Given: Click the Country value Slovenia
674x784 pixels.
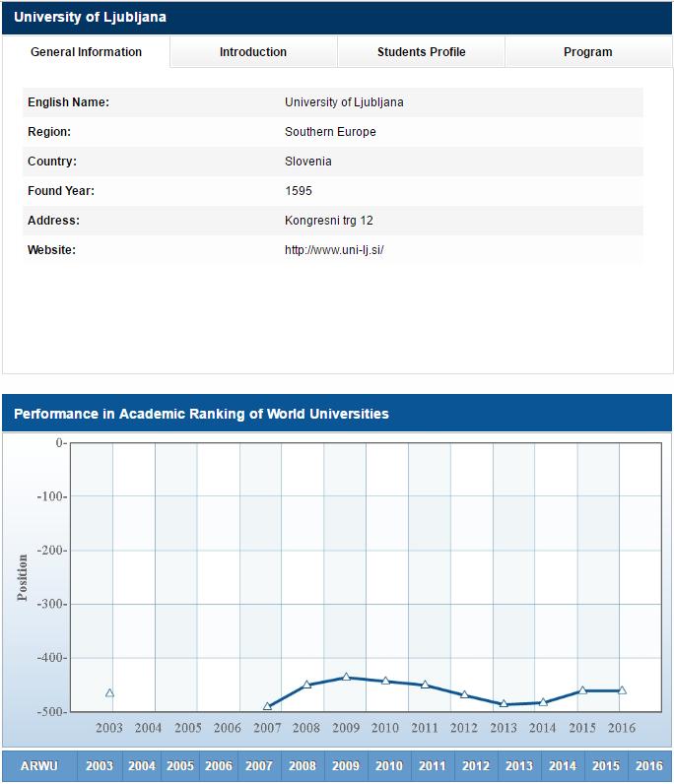Looking at the screenshot, I should (308, 162).
